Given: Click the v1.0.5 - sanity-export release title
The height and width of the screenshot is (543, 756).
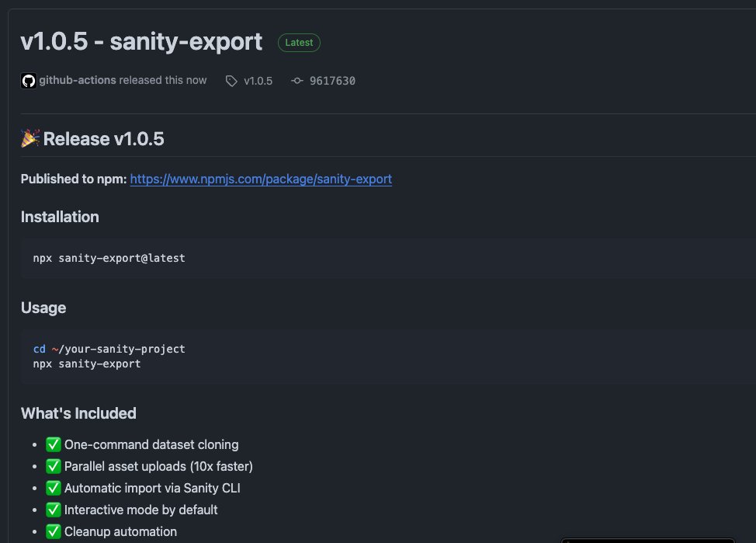Looking at the screenshot, I should coord(141,41).
